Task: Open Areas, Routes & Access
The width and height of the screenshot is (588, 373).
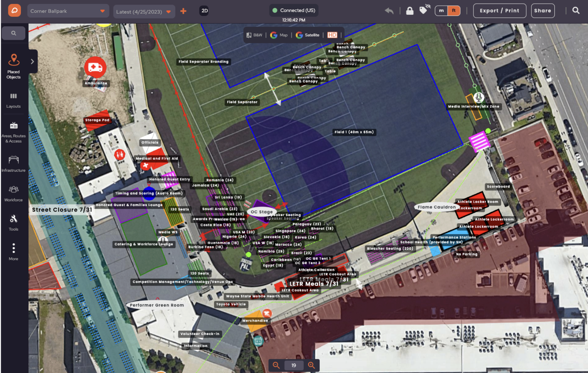Action: [13, 132]
